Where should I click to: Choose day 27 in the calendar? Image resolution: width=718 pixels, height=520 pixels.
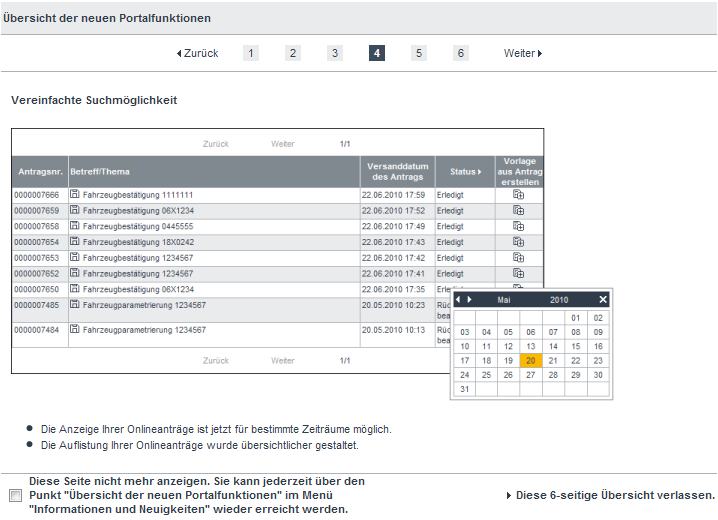pos(531,375)
